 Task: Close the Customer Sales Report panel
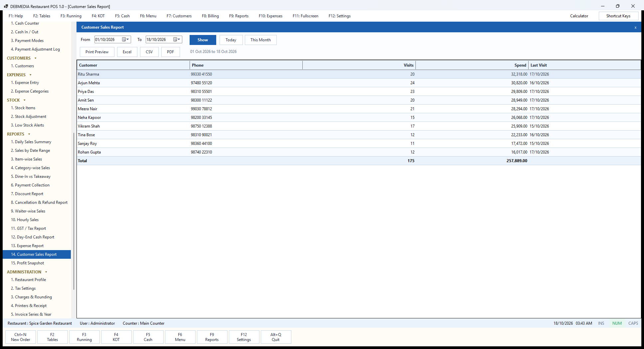coord(635,28)
